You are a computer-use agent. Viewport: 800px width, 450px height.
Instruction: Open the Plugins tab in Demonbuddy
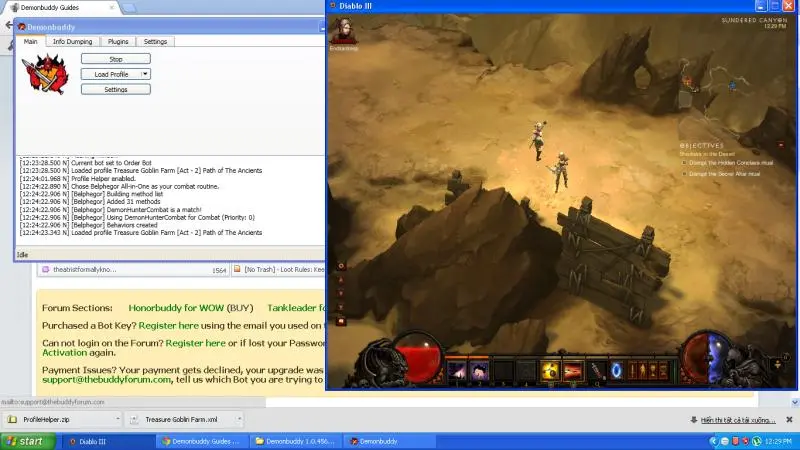click(x=118, y=42)
